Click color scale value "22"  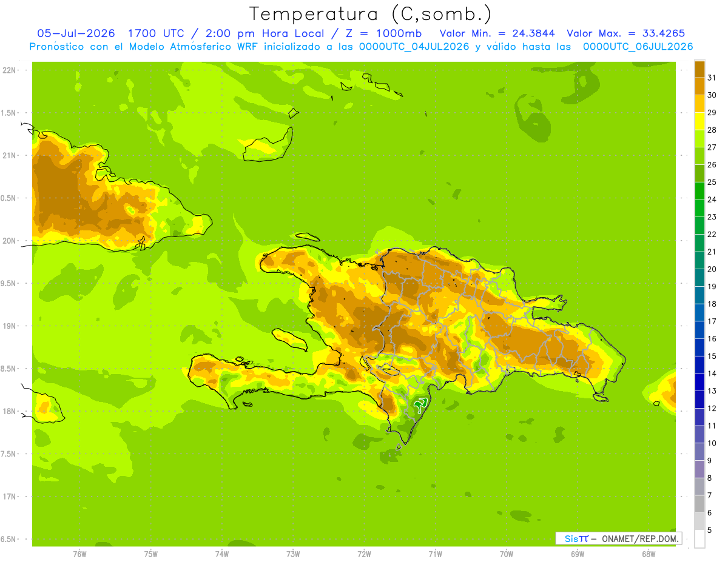712,235
